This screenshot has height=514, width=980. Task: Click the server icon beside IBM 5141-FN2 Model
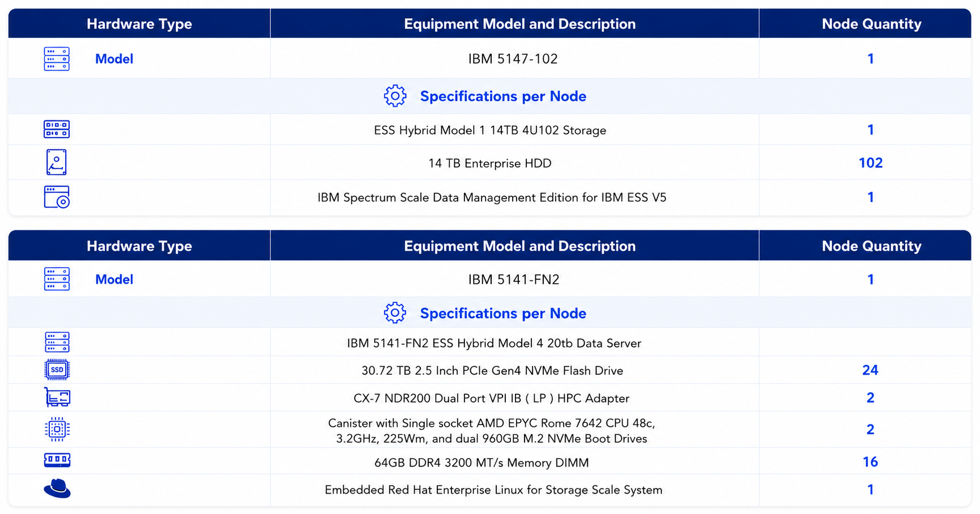pos(57,279)
